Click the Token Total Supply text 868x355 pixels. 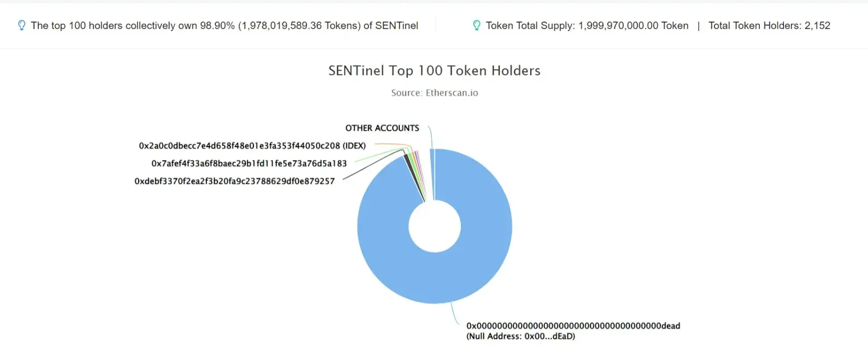click(x=587, y=25)
